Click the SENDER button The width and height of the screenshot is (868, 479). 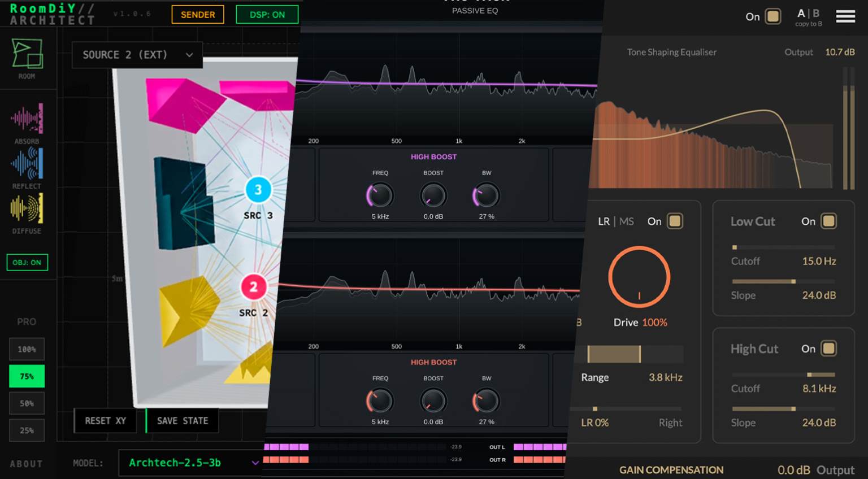coord(198,15)
